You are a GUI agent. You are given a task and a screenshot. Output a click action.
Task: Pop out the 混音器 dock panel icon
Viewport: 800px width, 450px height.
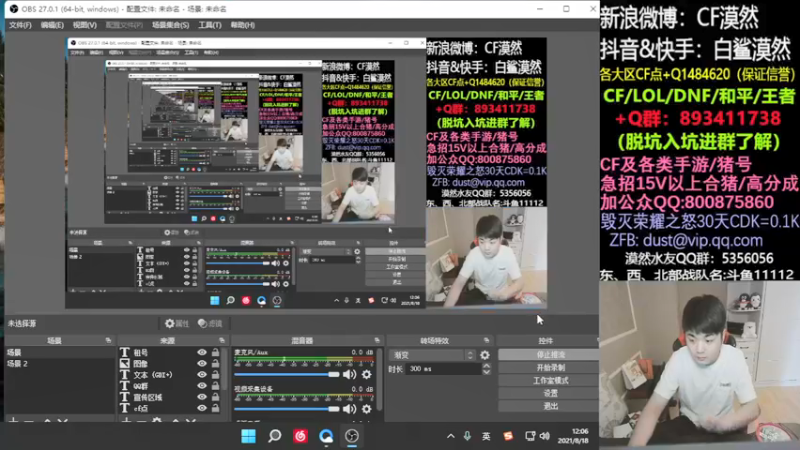(x=377, y=340)
